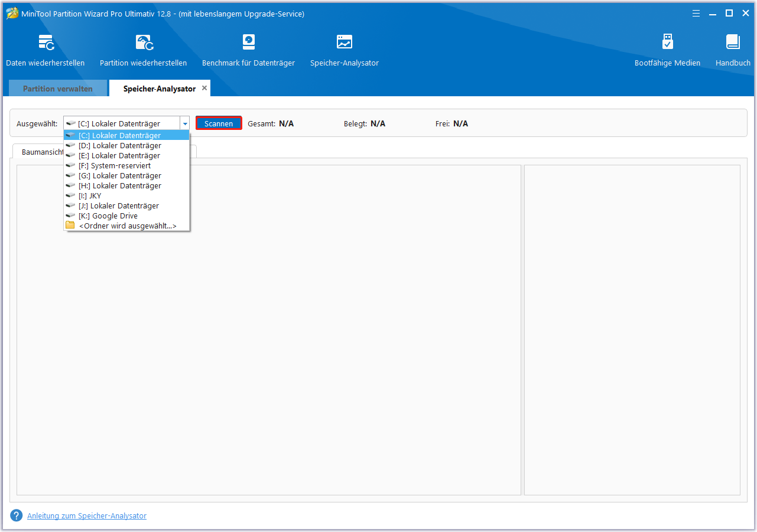Image resolution: width=757 pixels, height=532 pixels.
Task: Choose [J:] Lokaler Datenträger
Action: tap(126, 205)
